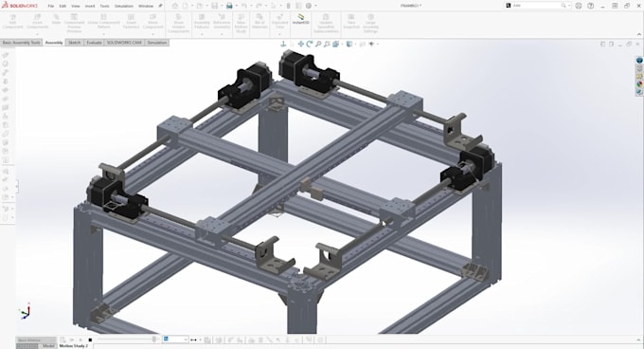Click the Mate tool
The image size is (644, 349).
(56, 20)
